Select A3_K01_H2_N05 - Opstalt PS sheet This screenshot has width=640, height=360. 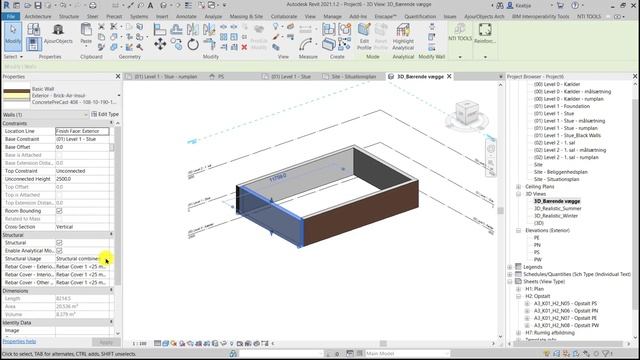tap(565, 304)
